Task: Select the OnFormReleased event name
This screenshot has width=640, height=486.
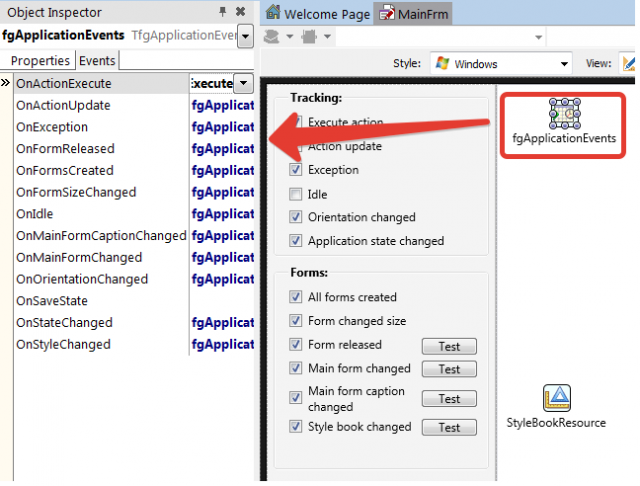Action: tap(65, 149)
